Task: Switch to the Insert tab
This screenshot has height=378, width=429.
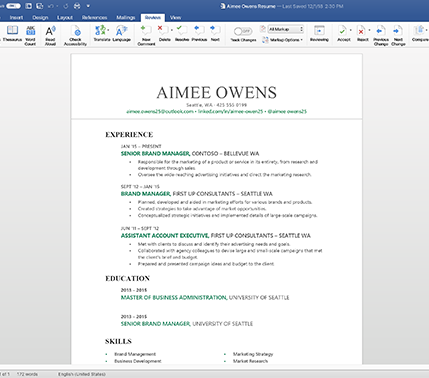Action: pyautogui.click(x=16, y=17)
